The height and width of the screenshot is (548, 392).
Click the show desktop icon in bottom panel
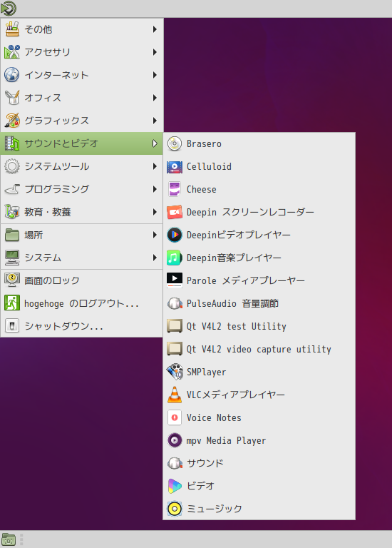click(9, 539)
